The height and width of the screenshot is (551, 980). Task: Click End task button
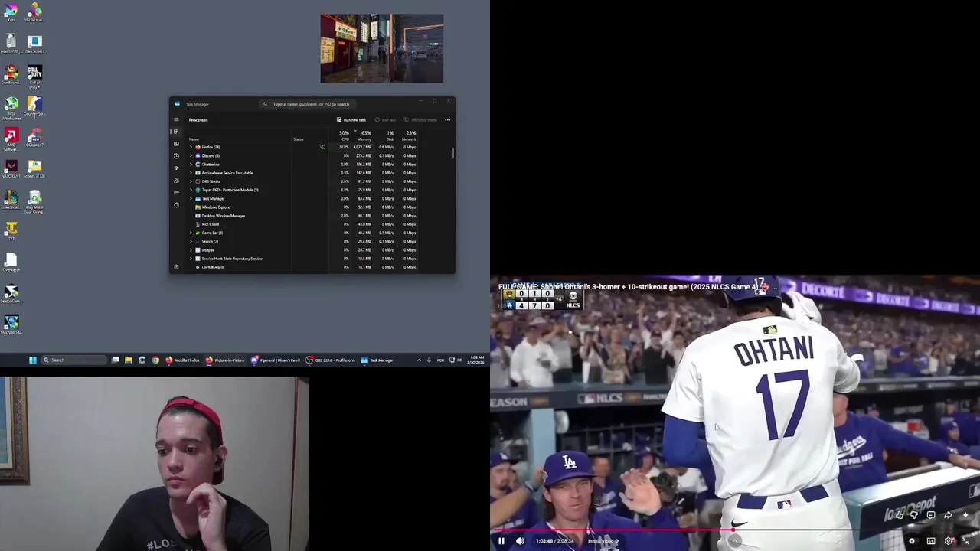(x=385, y=120)
